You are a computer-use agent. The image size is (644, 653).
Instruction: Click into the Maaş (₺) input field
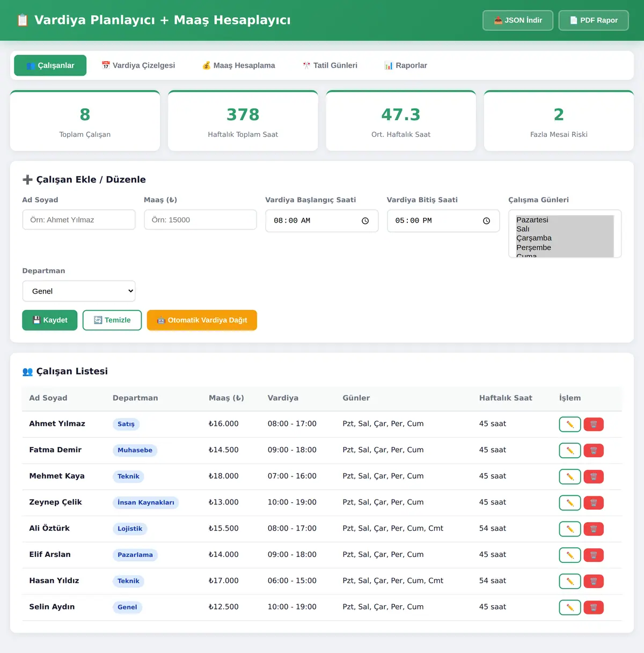click(200, 220)
